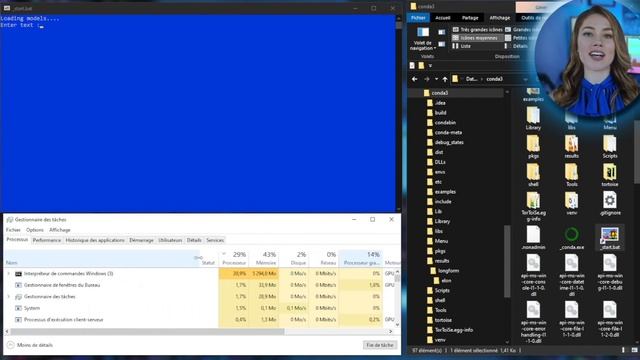The height and width of the screenshot is (360, 640).
Task: Switch to Services tab
Action: click(215, 240)
